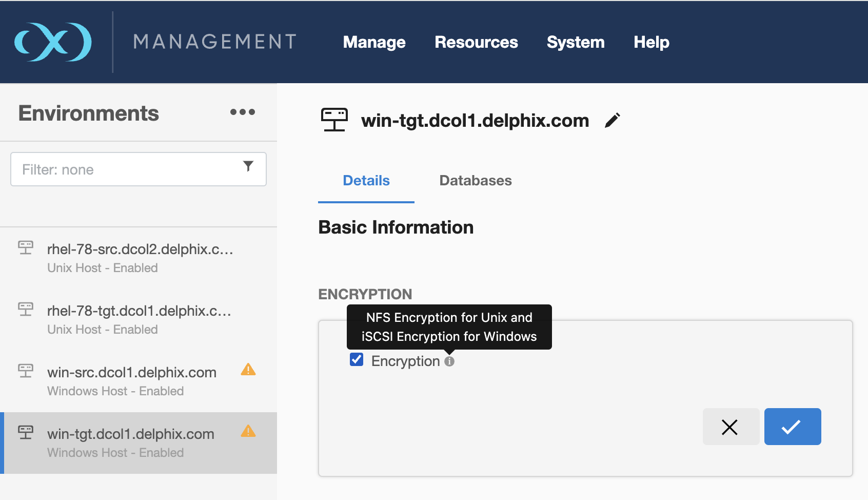Click host icon next to rhel-78-src environment
Image resolution: width=868 pixels, height=500 pixels.
26,248
